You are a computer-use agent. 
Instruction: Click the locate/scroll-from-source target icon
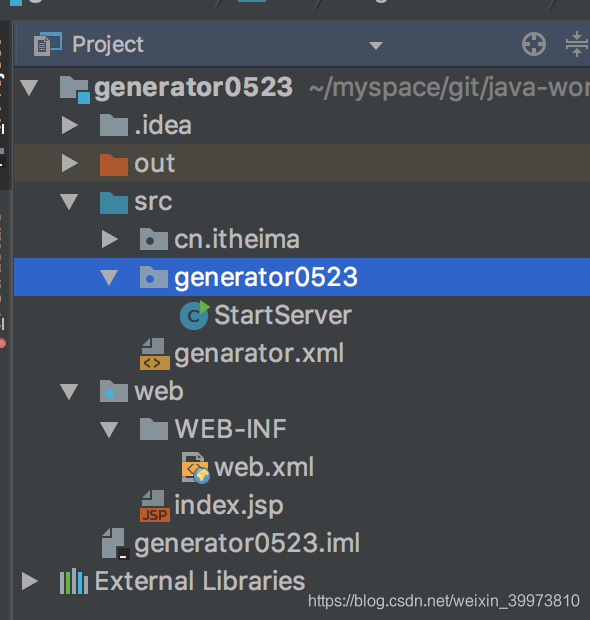pos(533,44)
